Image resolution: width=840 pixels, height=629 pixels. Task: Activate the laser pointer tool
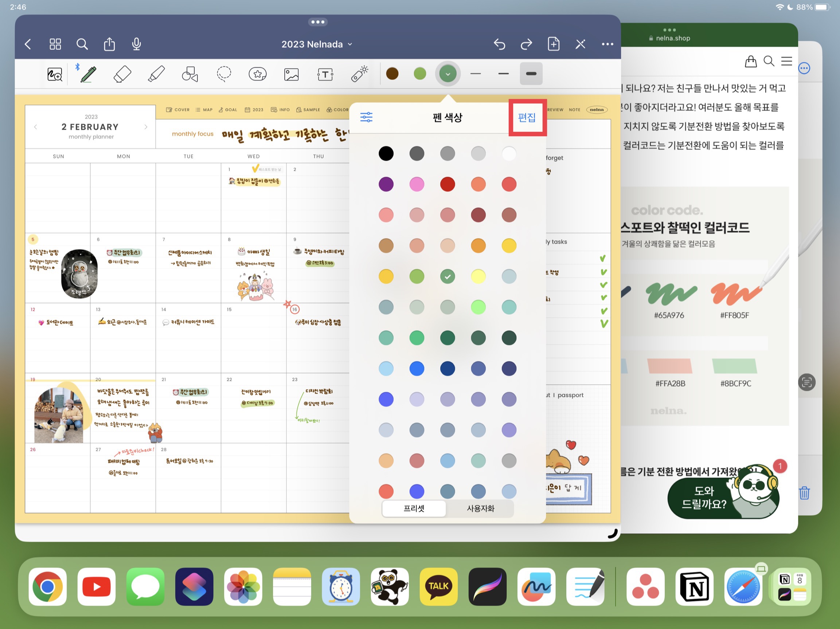[359, 74]
